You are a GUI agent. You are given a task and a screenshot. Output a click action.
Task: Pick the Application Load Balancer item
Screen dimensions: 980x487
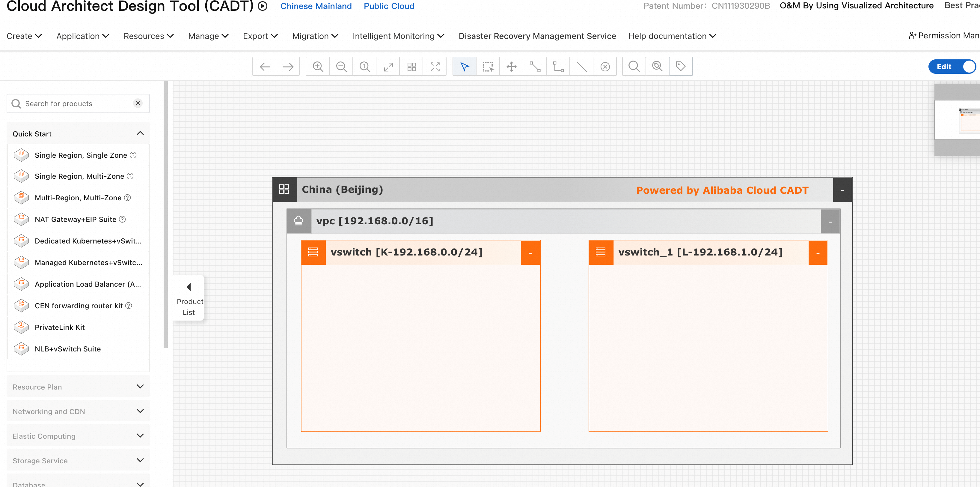point(88,284)
